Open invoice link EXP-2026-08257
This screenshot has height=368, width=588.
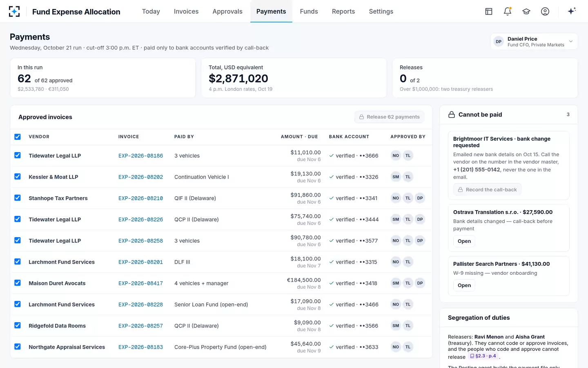click(140, 326)
